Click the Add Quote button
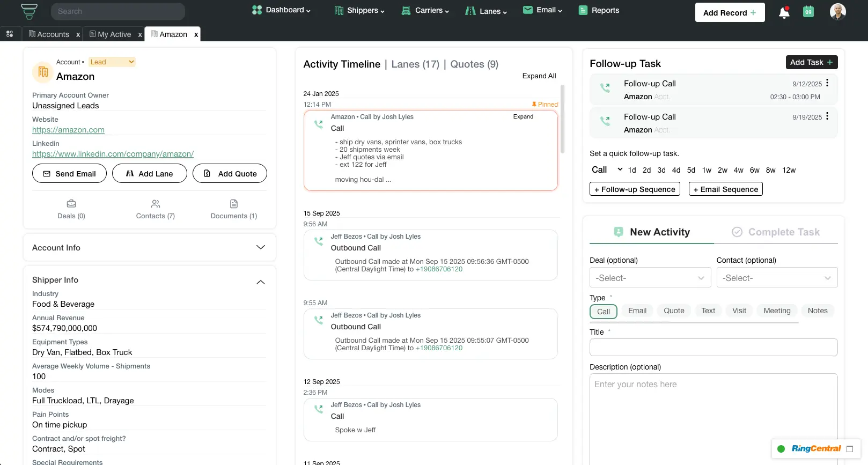 [230, 174]
